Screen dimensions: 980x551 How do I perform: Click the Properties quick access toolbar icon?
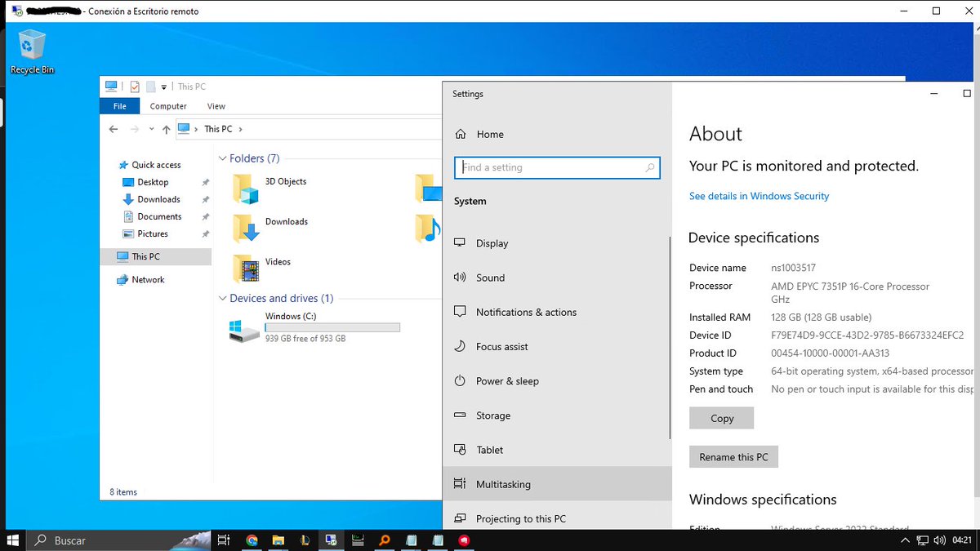click(x=135, y=87)
